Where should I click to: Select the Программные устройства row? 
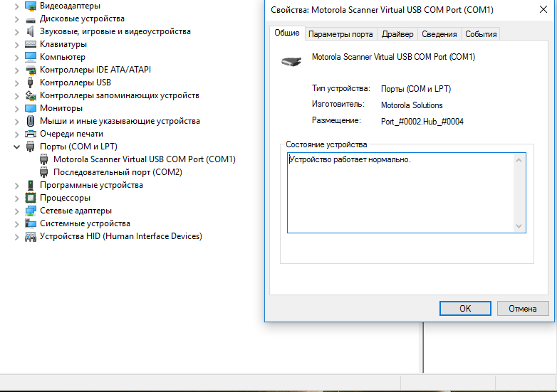point(91,185)
